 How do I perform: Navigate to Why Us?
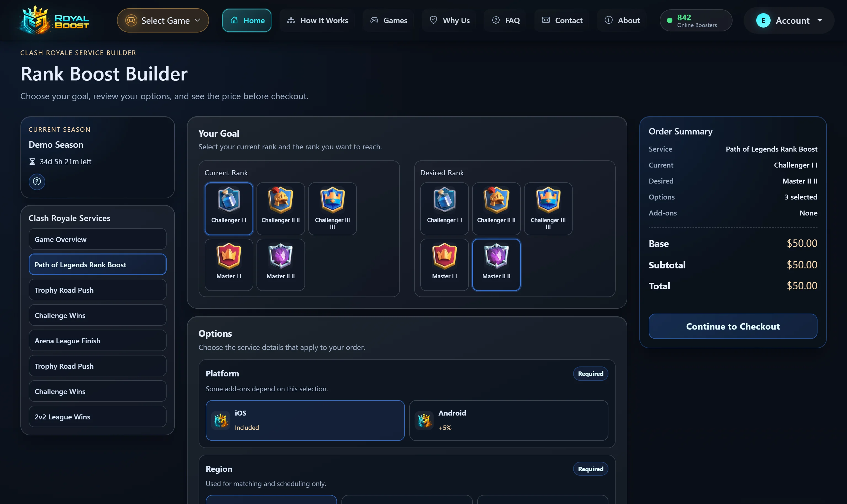449,20
